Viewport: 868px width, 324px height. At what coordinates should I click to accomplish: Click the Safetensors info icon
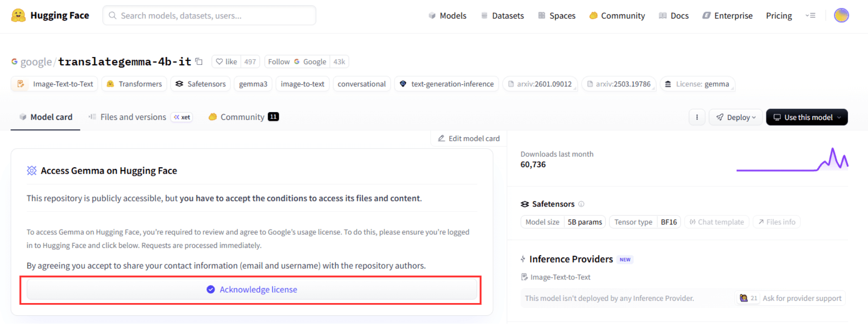581,204
